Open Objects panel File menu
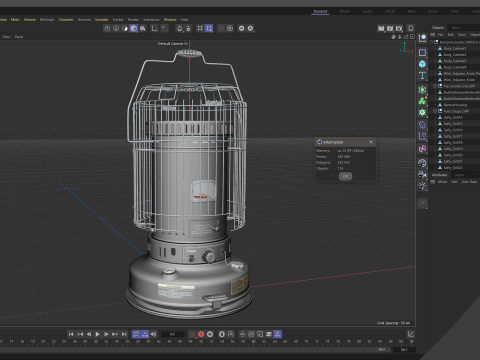 point(440,35)
